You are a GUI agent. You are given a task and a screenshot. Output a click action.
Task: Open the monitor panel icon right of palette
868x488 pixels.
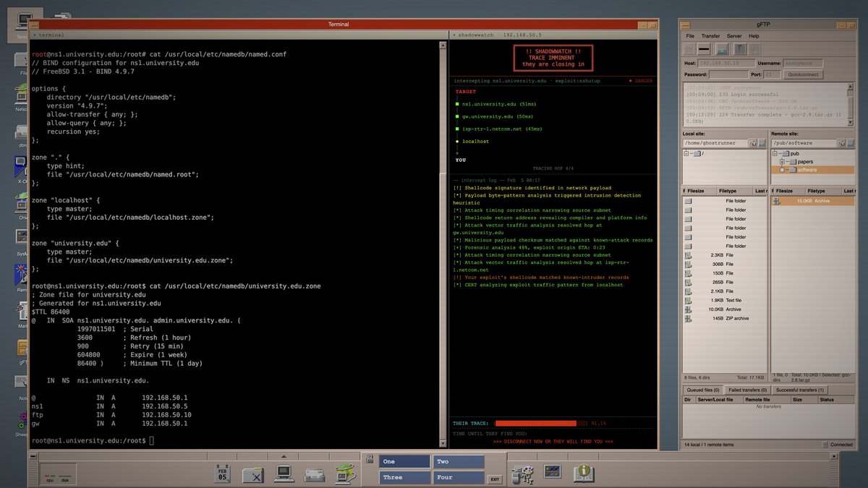pos(553,471)
